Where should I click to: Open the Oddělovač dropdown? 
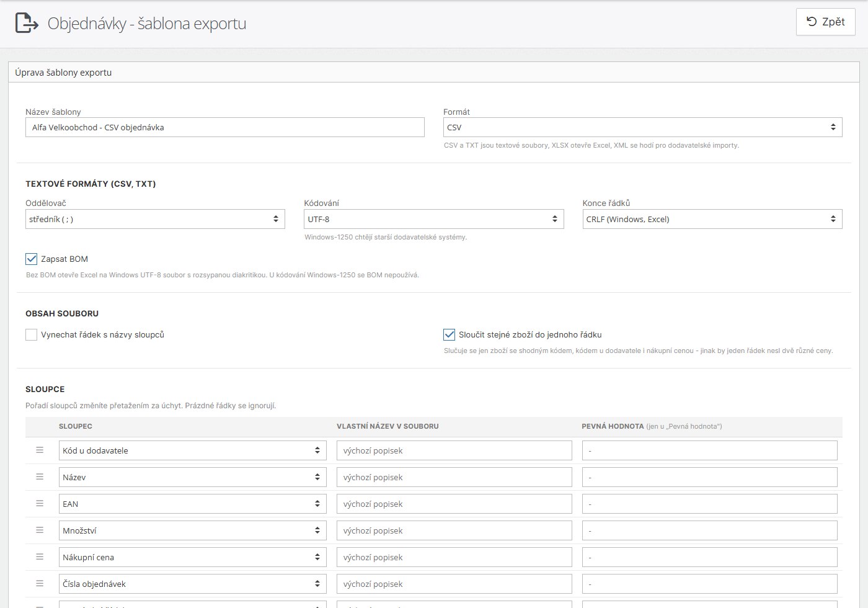coord(155,219)
